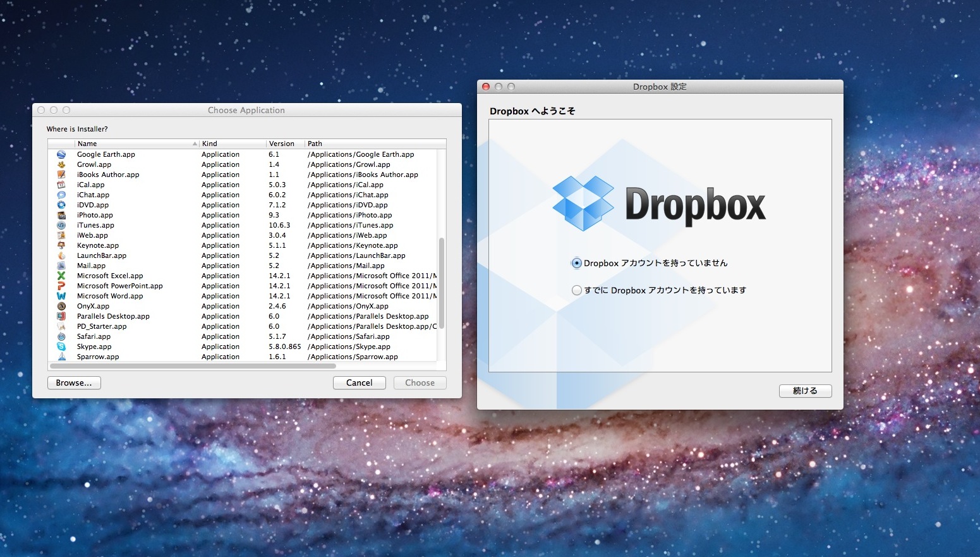Select Microsoft PowerPoint.app in the list

coord(120,286)
